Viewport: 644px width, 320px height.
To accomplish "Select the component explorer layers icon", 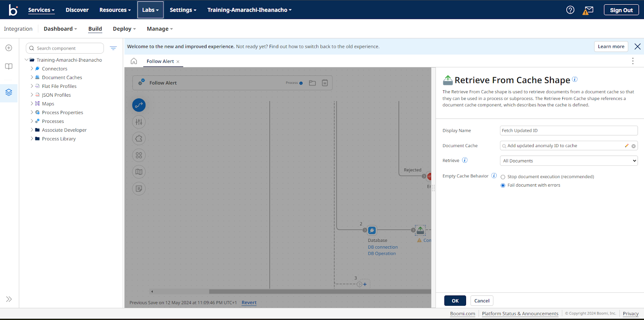I will [x=9, y=92].
